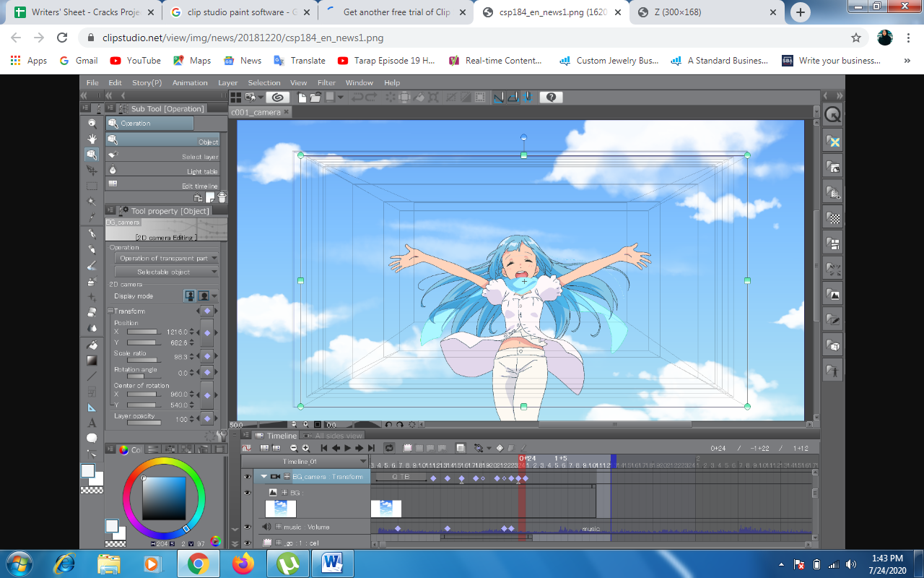This screenshot has width=924, height=578.
Task: Toggle visibility of the BG layer
Action: coord(248,492)
